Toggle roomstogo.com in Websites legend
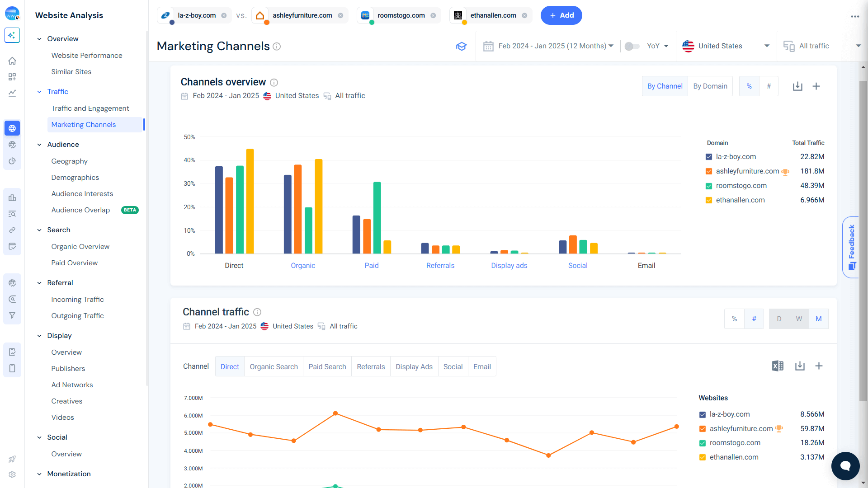 click(x=703, y=443)
